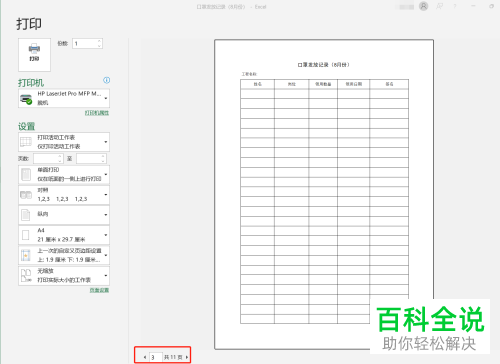Image resolution: width=500 pixels, height=364 pixels.
Task: Click the feedback icon in title bar
Action: (440, 6)
